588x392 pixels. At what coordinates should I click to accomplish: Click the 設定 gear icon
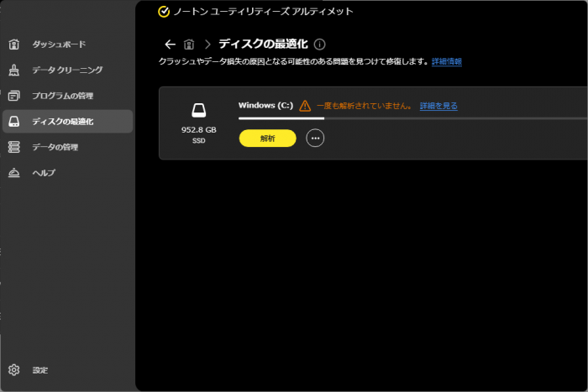click(14, 370)
